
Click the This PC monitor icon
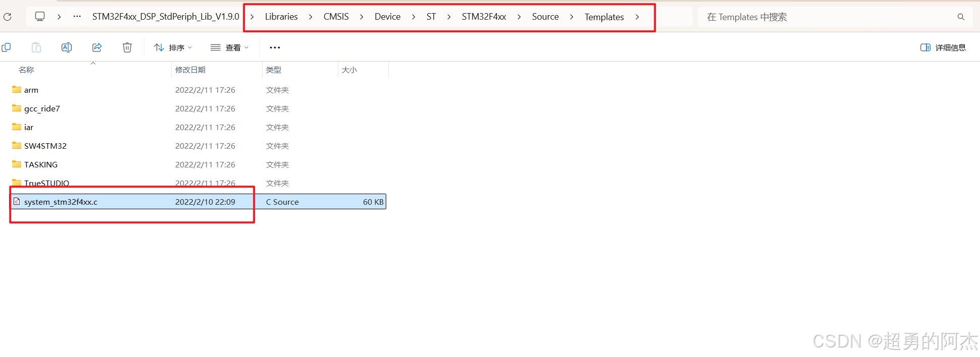40,17
